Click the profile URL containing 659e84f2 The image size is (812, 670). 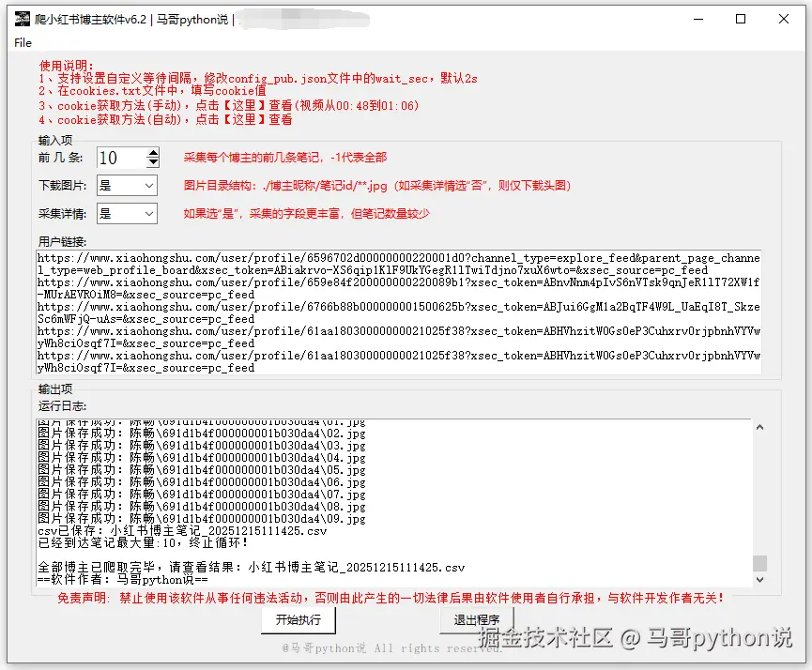tap(399, 288)
